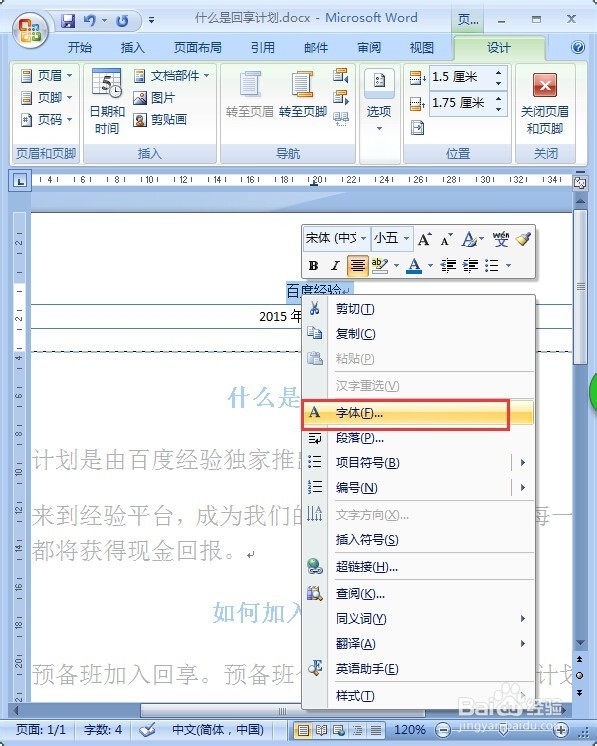Switch to Outline view
The image size is (597, 746).
click(357, 729)
